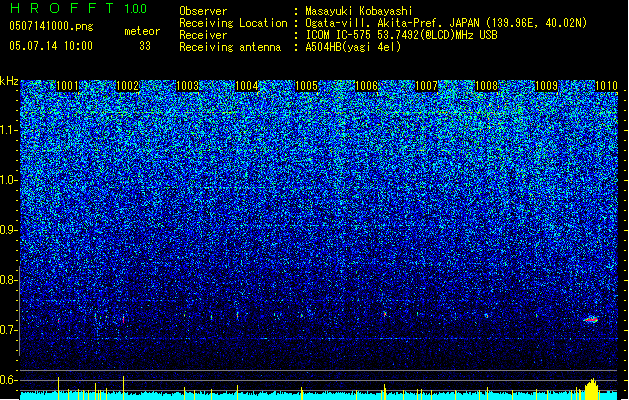Click the HROFFT program title
Screen dimensions: 629x400
[x=62, y=8]
